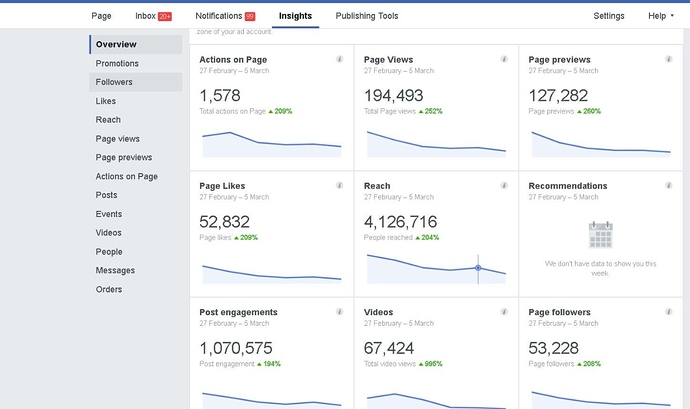
Task: Click the 194,493 page views value
Action: (393, 96)
